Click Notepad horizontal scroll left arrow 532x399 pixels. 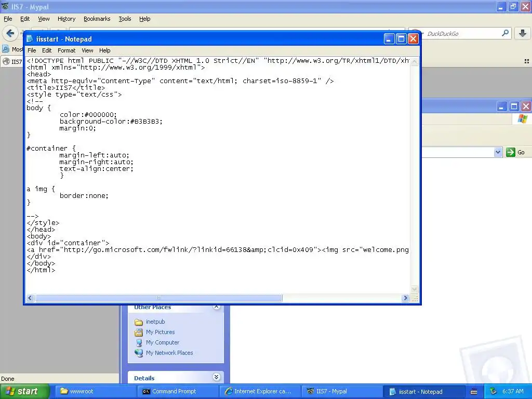click(x=30, y=298)
